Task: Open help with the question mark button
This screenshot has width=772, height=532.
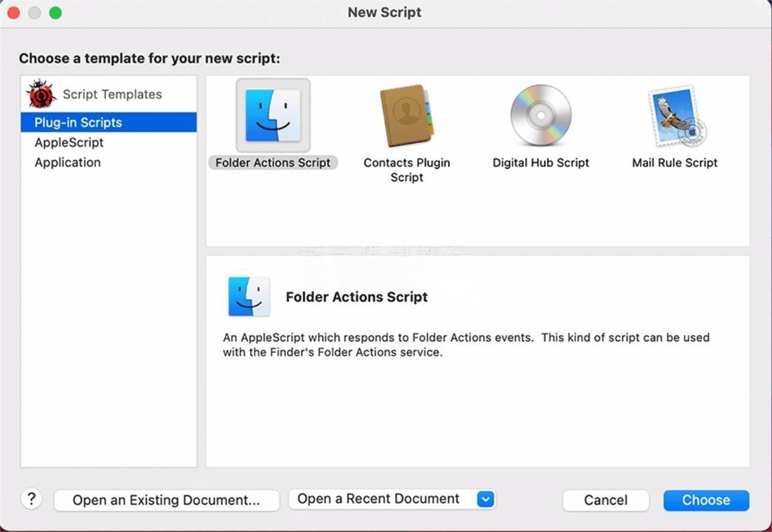Action: coord(32,499)
